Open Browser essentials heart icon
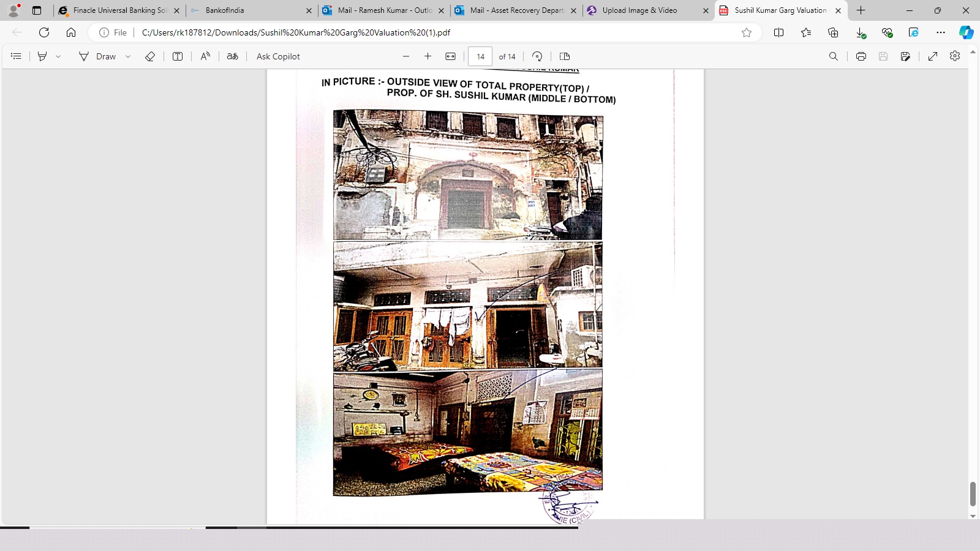Screen dimensions: 980x551 point(887,32)
